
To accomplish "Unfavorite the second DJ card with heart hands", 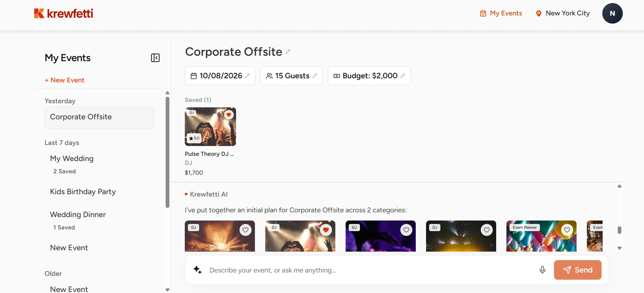I will tap(326, 230).
